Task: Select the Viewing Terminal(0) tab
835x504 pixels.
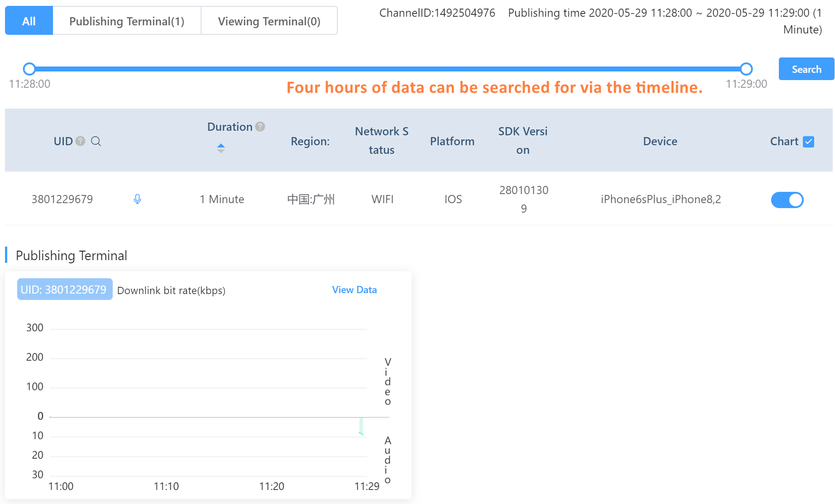Action: click(269, 21)
